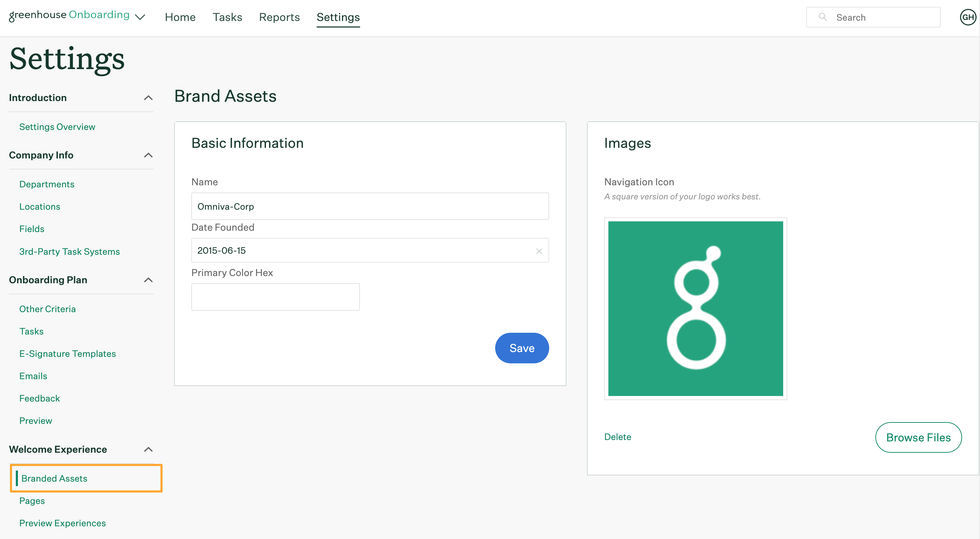
Task: Click the GH user avatar icon
Action: coord(966,17)
